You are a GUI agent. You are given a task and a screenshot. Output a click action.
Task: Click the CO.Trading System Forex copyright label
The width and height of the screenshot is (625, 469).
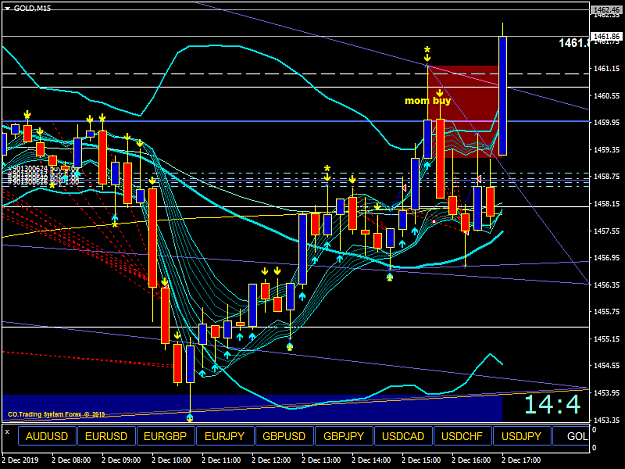pos(56,414)
